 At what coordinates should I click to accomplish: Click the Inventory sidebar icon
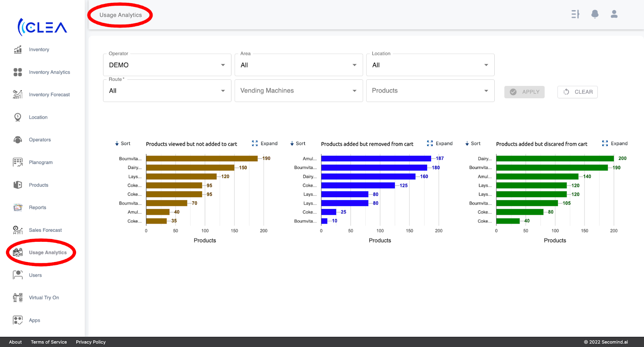pyautogui.click(x=18, y=50)
